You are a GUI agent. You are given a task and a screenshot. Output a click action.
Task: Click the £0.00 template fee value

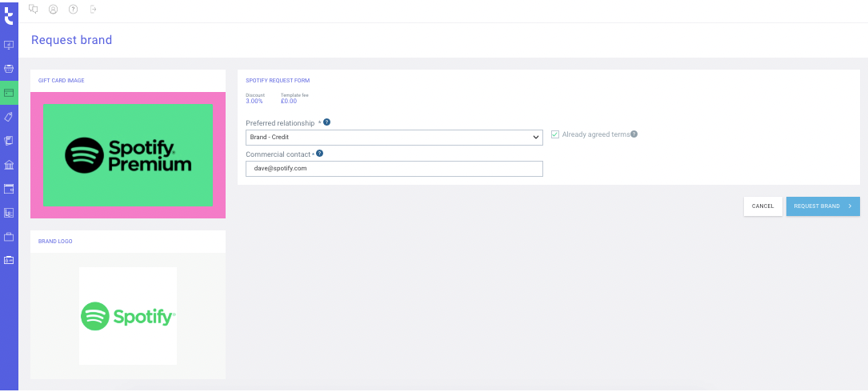click(289, 101)
